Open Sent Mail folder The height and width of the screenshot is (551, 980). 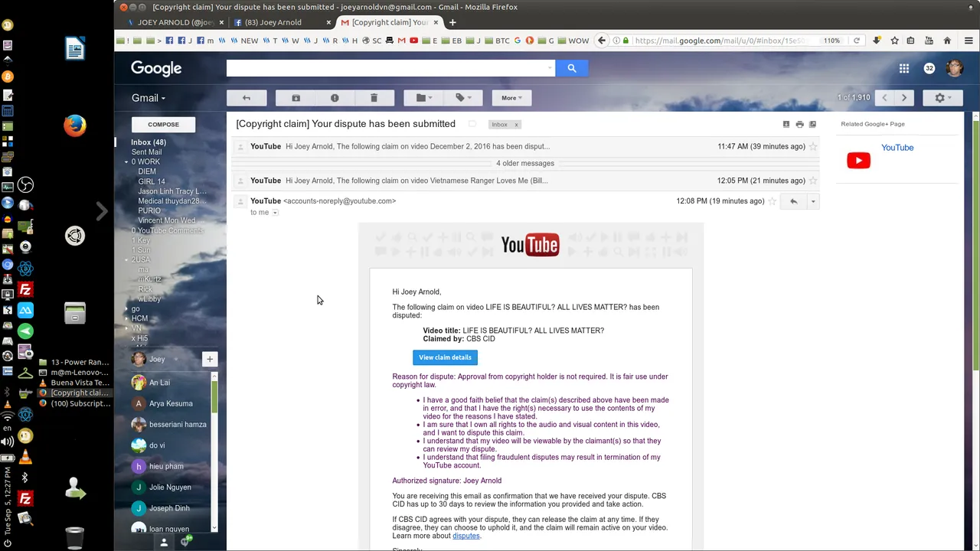pos(146,152)
